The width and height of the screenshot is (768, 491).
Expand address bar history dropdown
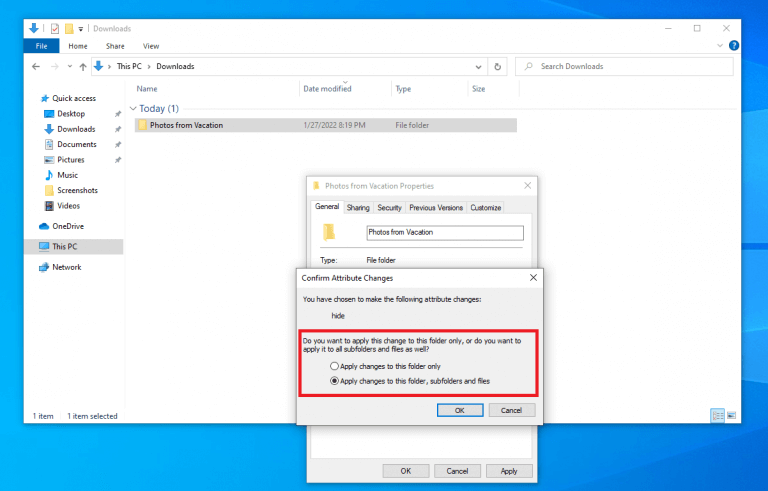point(479,67)
